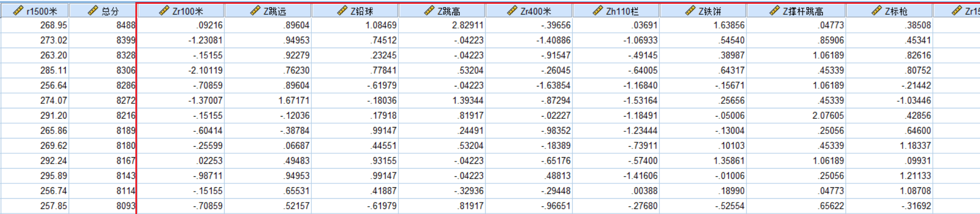Image resolution: width=980 pixels, height=214 pixels.
Task: Click the ruler icon next to 总分
Action: (x=93, y=10)
